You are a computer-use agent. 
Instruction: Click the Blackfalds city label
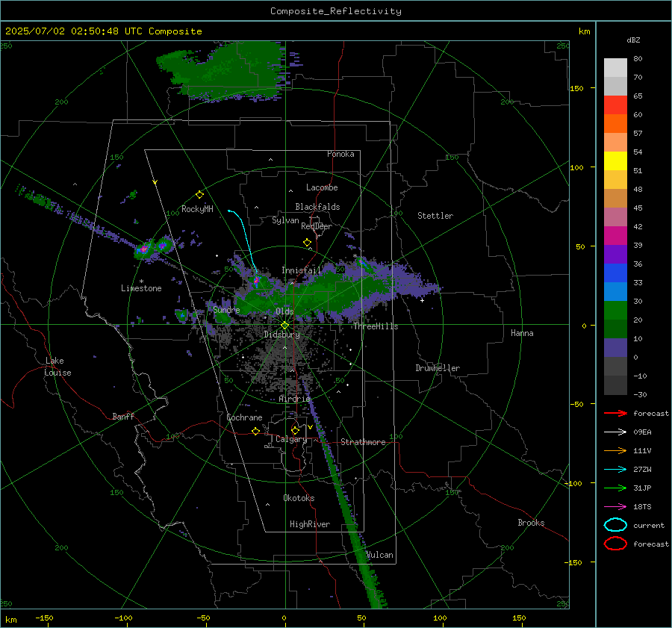[x=317, y=207]
